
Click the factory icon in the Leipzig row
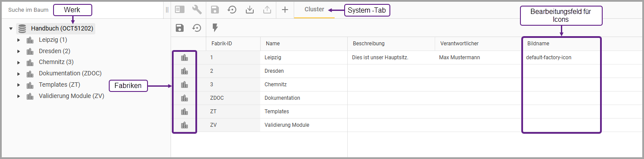(x=184, y=58)
